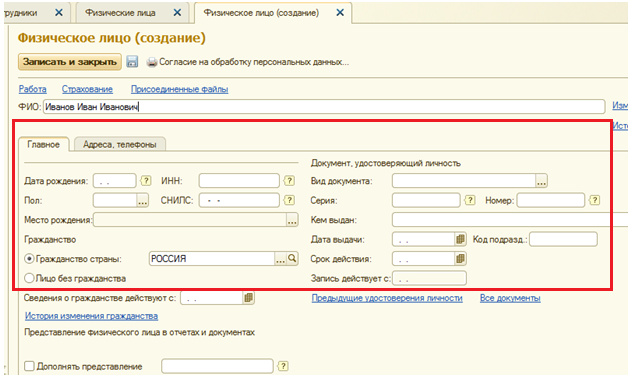The width and height of the screenshot is (632, 379).
Task: Switch to the Адреса, телефоны tab
Action: point(120,144)
